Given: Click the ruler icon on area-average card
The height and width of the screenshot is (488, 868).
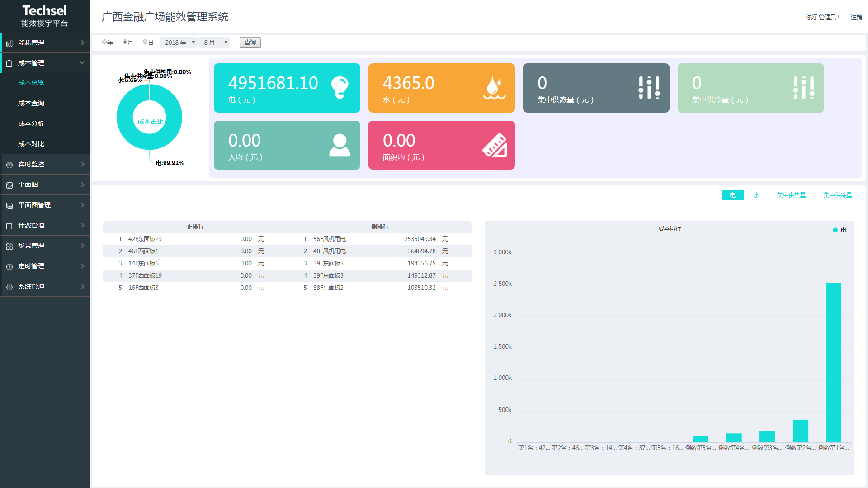Looking at the screenshot, I should click(494, 145).
